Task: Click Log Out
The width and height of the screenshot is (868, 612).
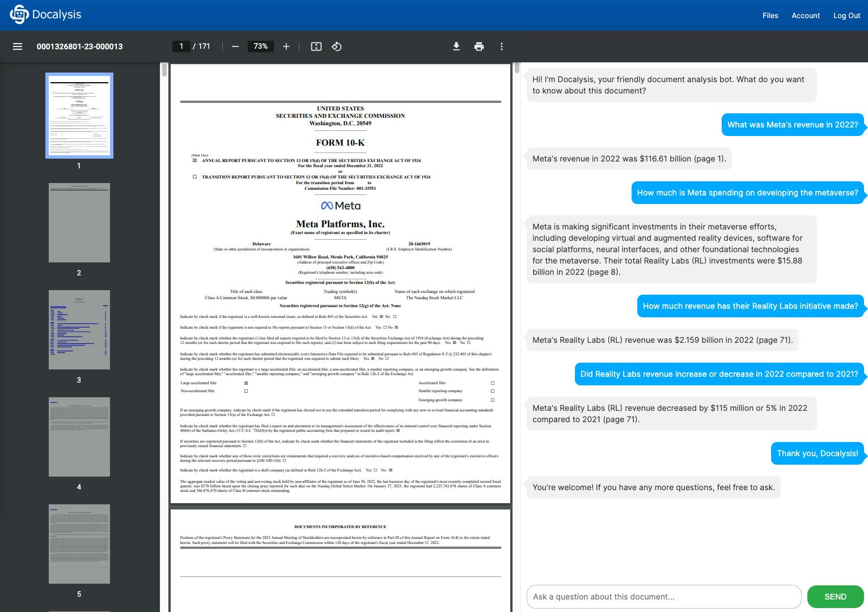Action: click(x=846, y=15)
